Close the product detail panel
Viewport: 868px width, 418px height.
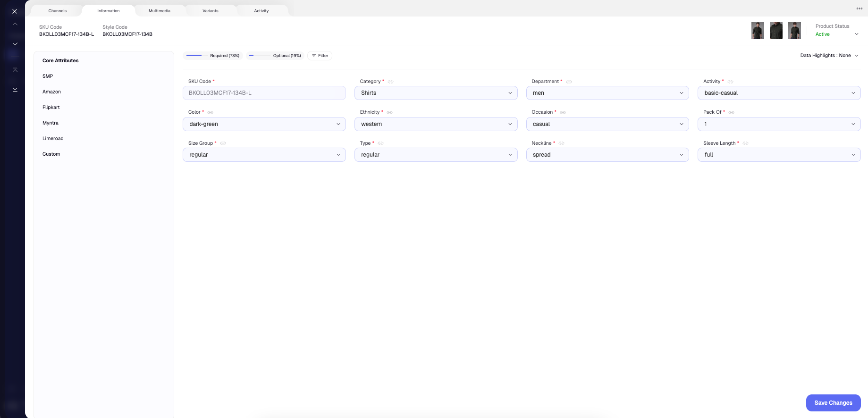[x=15, y=11]
